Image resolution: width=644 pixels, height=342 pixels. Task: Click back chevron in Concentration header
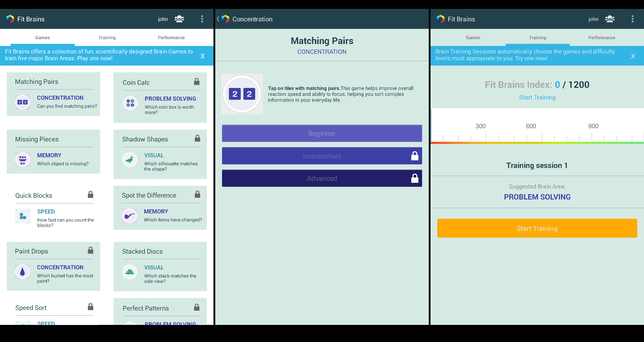[218, 19]
